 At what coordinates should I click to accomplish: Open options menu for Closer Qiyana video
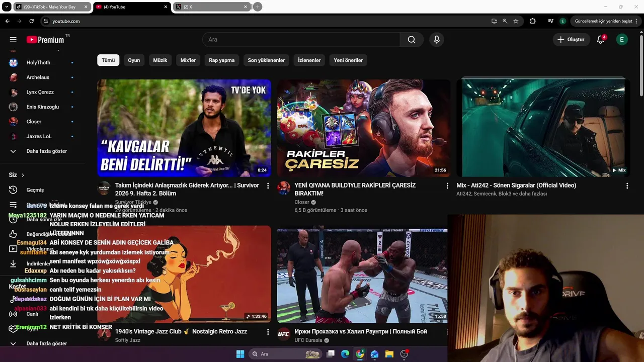click(447, 186)
